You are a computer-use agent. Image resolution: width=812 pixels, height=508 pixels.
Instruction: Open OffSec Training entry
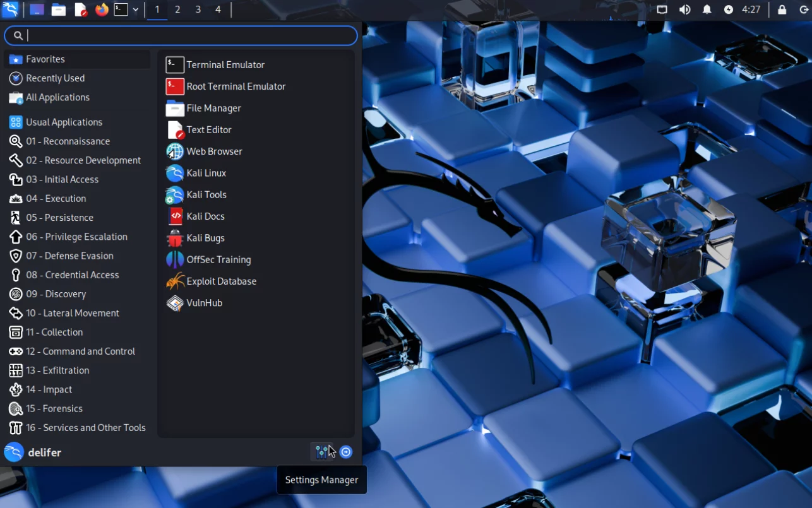point(218,259)
